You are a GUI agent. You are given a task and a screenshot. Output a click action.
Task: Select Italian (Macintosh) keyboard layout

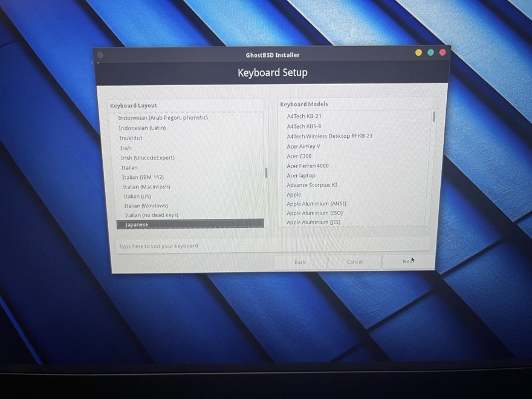pos(146,187)
